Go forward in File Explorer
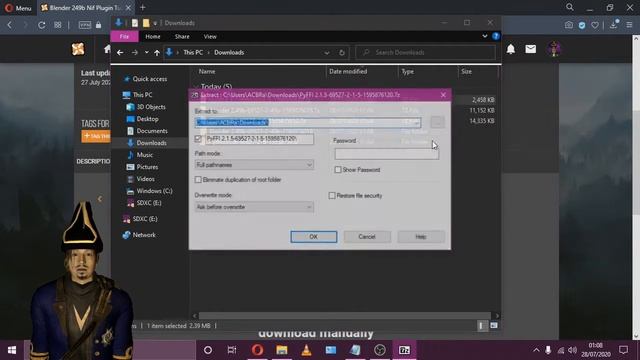 (x=135, y=53)
